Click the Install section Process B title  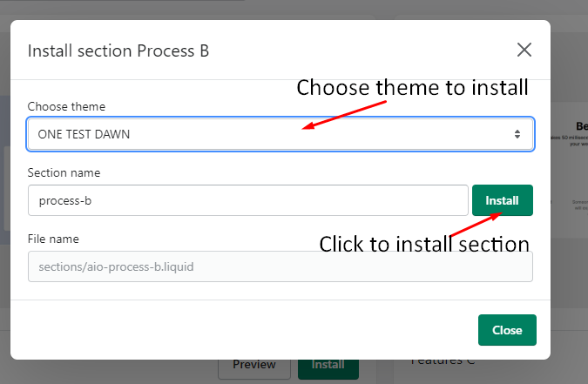coord(118,51)
